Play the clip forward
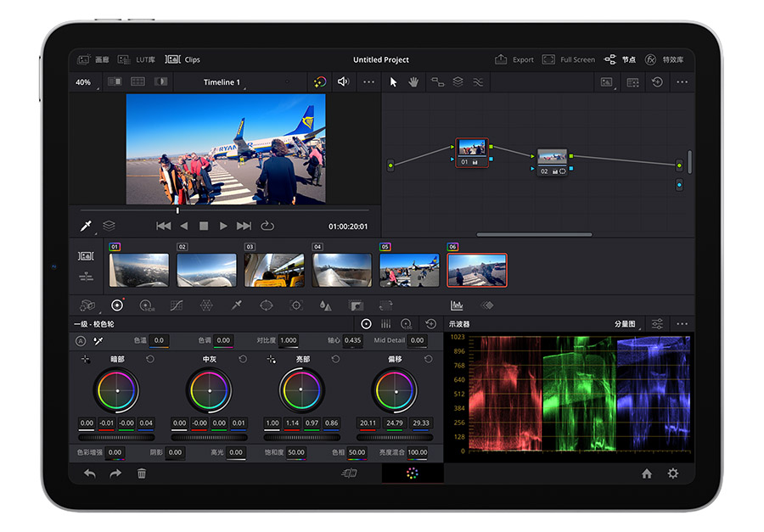The height and width of the screenshot is (532, 764). coord(223,226)
